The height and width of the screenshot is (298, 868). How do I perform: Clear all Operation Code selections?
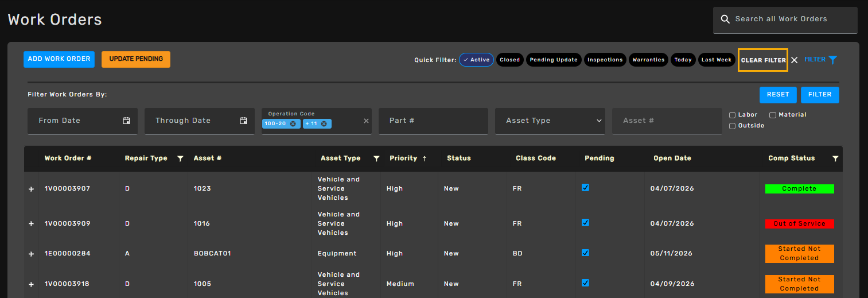point(366,121)
